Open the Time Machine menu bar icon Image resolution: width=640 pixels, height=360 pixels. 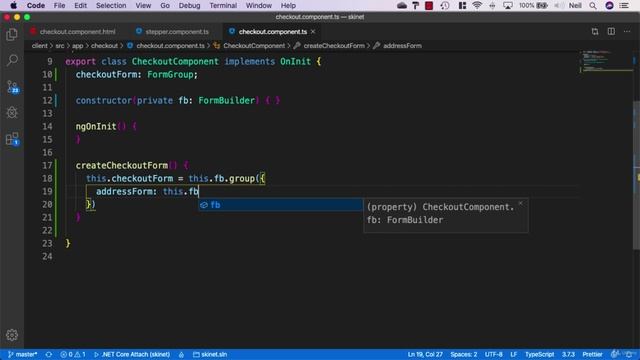[445, 5]
